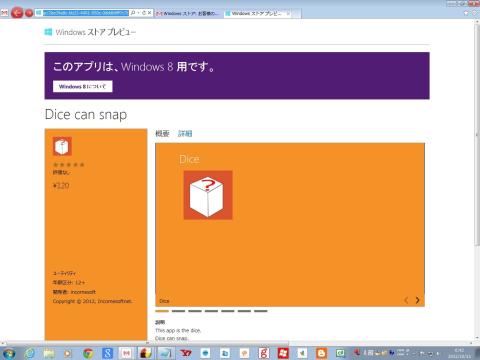
Task: Click the refresh icon in address bar
Action: [x=144, y=13]
